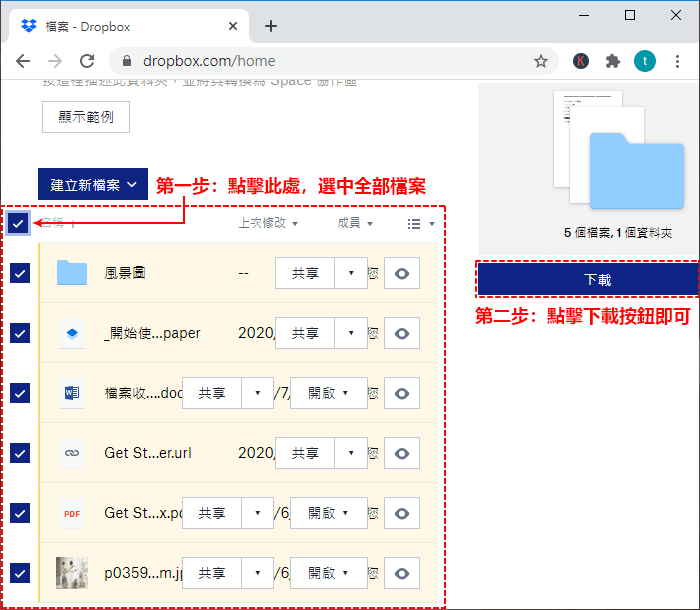Open the 成員 column dropdown
This screenshot has height=610, width=700.
point(355,223)
